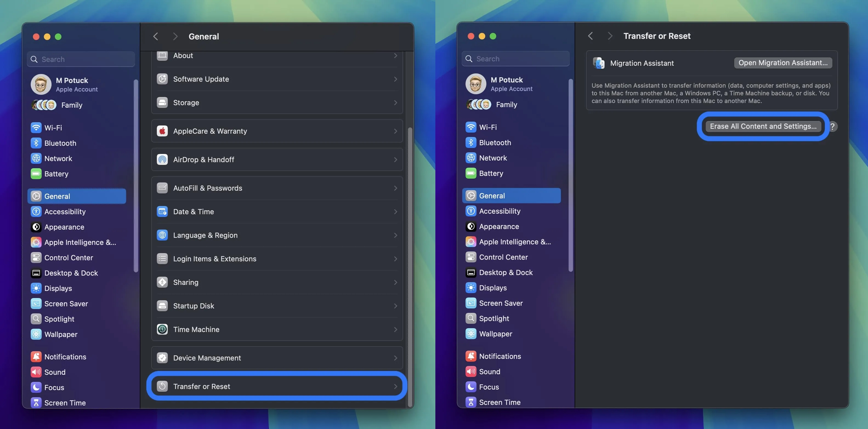Click the Date & Time icon
868x429 pixels.
(162, 211)
